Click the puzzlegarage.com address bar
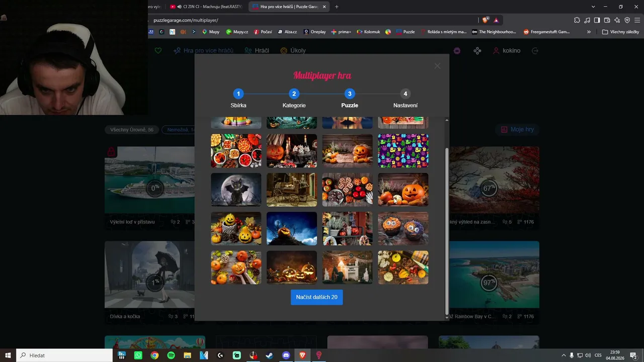This screenshot has width=644, height=362. (312, 20)
